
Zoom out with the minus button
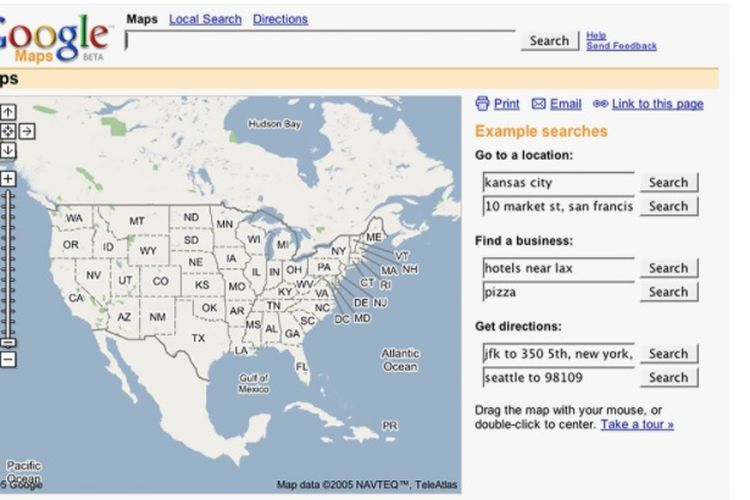[8, 359]
